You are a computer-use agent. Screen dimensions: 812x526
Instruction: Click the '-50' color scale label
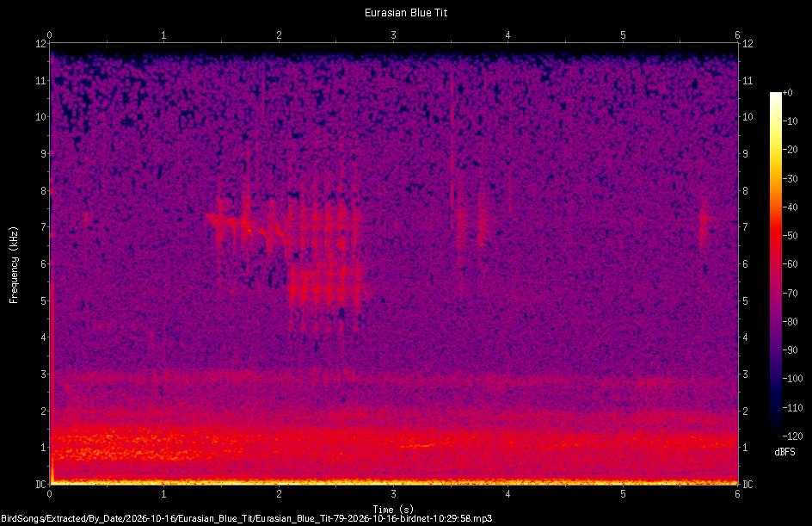[790, 236]
